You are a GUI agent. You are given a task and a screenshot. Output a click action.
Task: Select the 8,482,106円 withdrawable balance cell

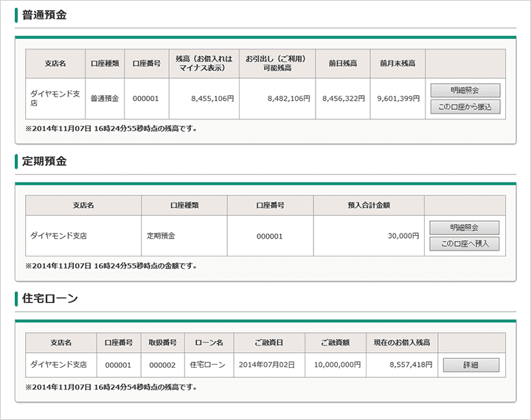click(x=277, y=99)
